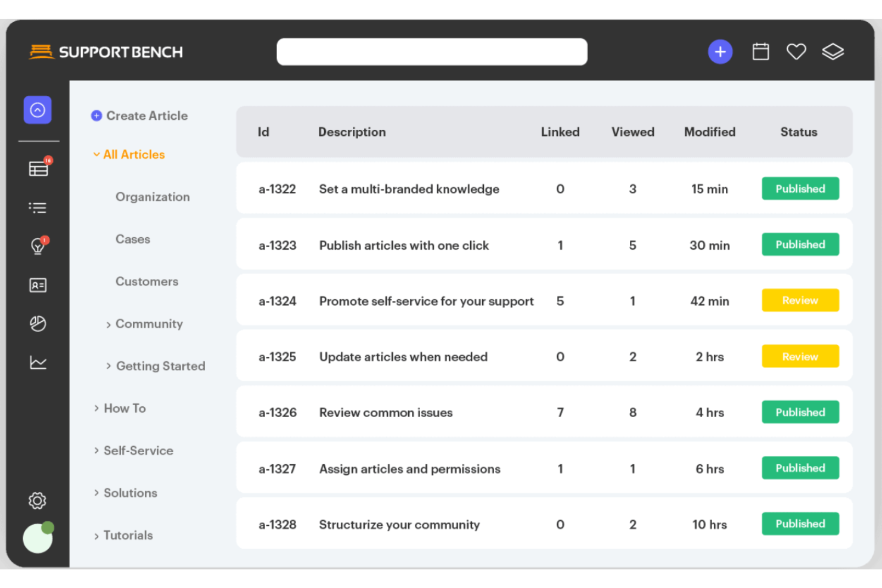Open the contact card sidebar icon
The image size is (882, 588).
(x=38, y=285)
